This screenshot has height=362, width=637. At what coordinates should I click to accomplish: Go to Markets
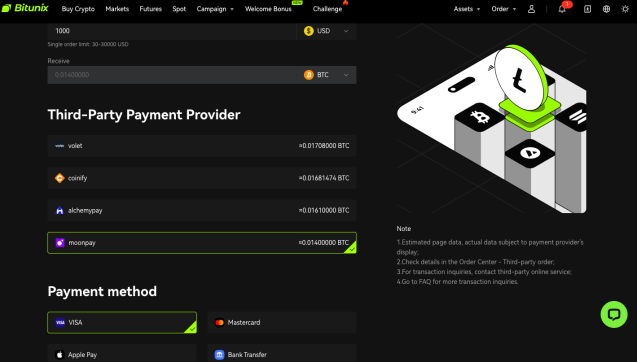(x=117, y=9)
